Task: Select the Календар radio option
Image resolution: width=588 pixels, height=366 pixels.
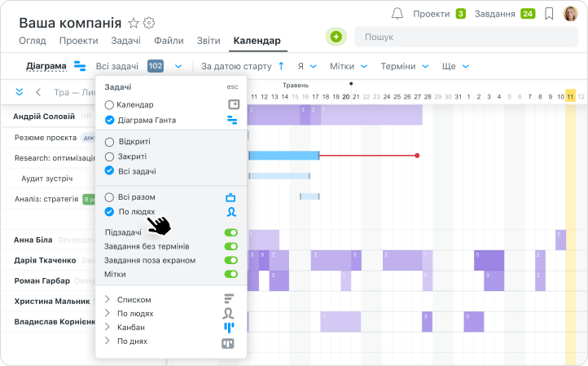Action: pos(110,105)
